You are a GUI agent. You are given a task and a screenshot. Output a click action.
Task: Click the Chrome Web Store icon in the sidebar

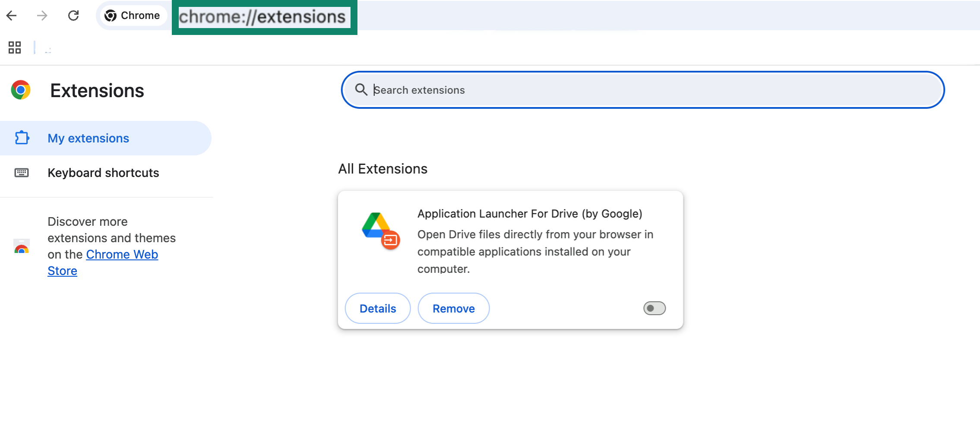coord(21,247)
